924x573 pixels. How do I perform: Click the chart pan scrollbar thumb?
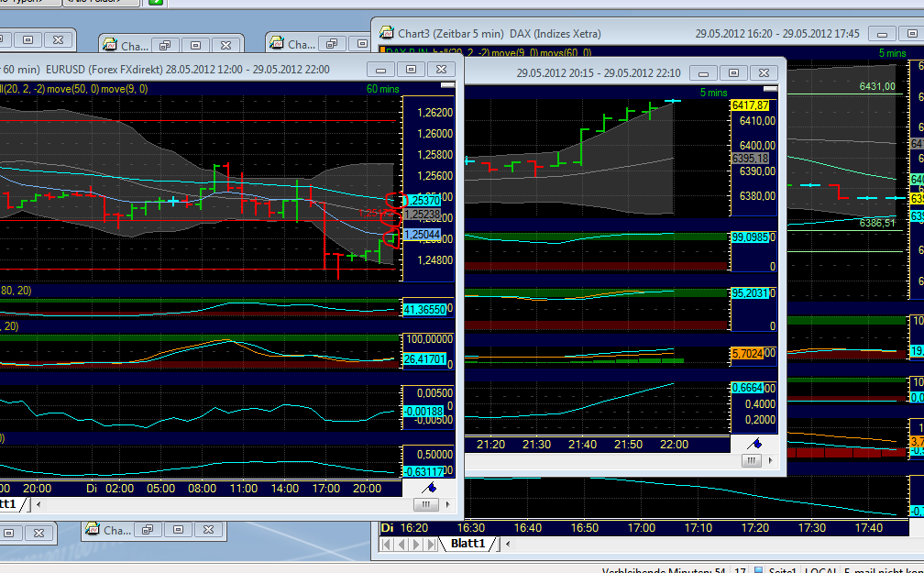(x=426, y=503)
